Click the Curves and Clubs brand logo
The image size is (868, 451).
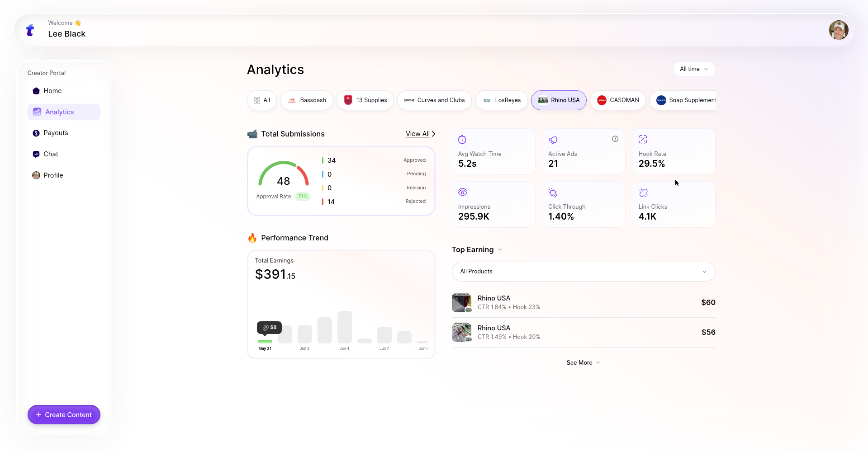(x=409, y=100)
